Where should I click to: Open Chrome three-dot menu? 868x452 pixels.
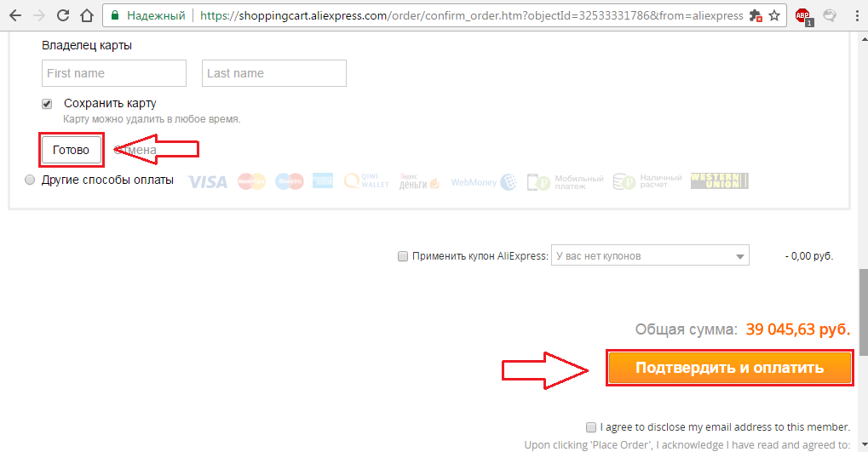coord(857,15)
